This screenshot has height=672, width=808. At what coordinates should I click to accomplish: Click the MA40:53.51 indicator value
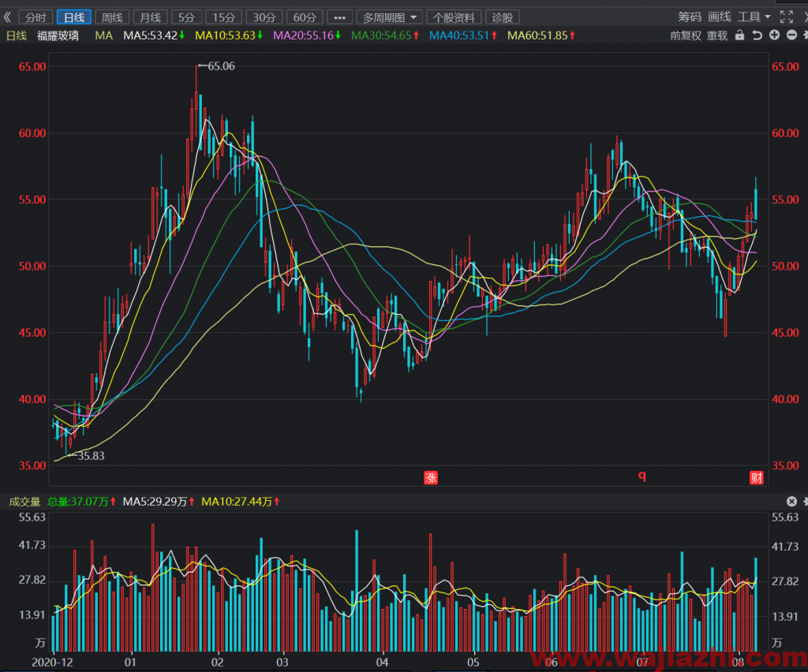tap(462, 35)
